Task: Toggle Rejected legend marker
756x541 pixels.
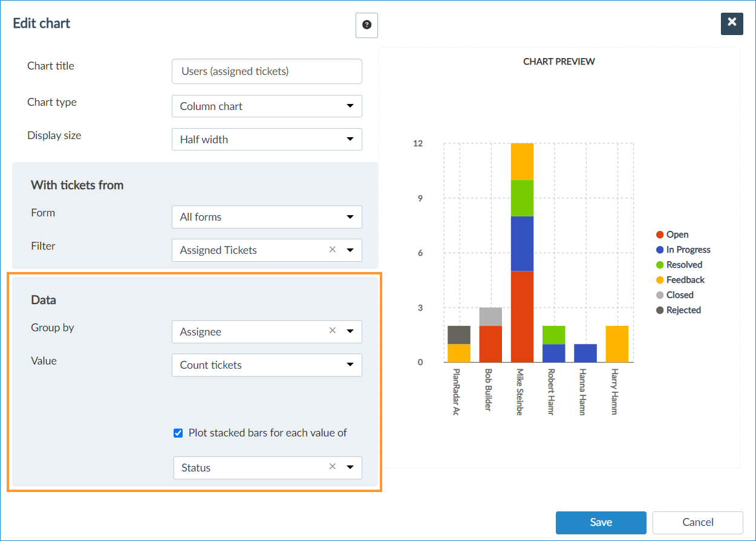Action: coord(660,310)
